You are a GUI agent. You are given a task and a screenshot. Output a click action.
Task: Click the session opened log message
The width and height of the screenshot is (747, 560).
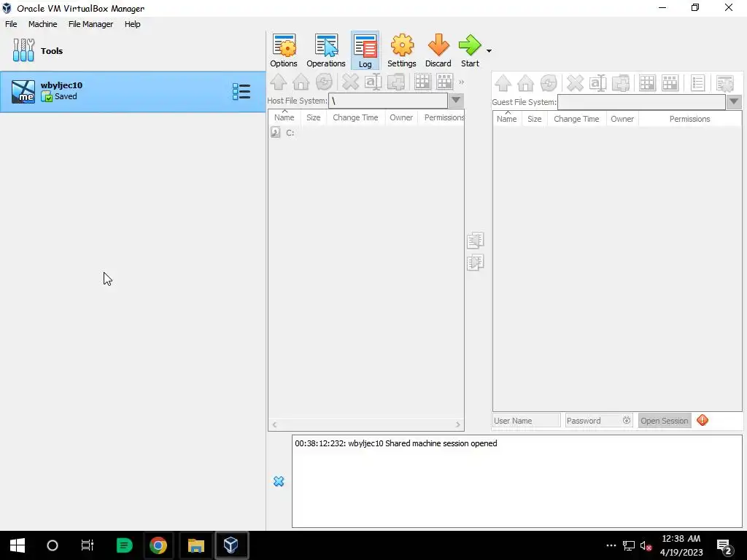coord(396,443)
